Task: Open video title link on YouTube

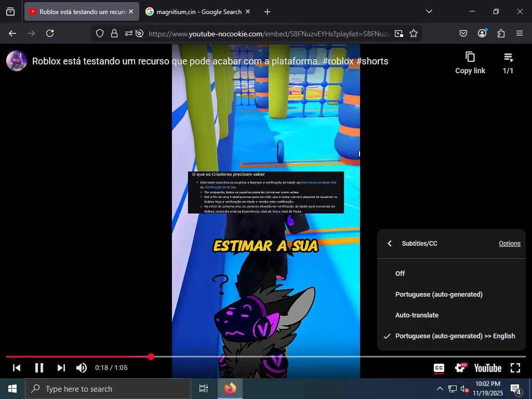Action: coord(210,61)
